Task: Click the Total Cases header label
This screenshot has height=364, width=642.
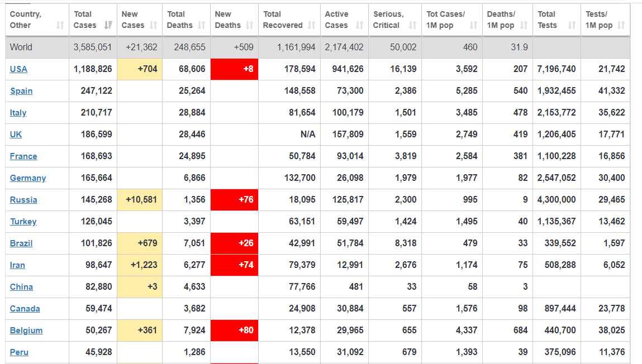Action: click(85, 20)
